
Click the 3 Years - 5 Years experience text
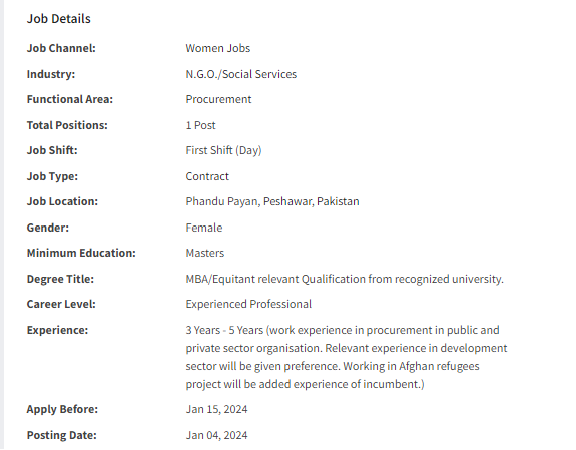(224, 330)
